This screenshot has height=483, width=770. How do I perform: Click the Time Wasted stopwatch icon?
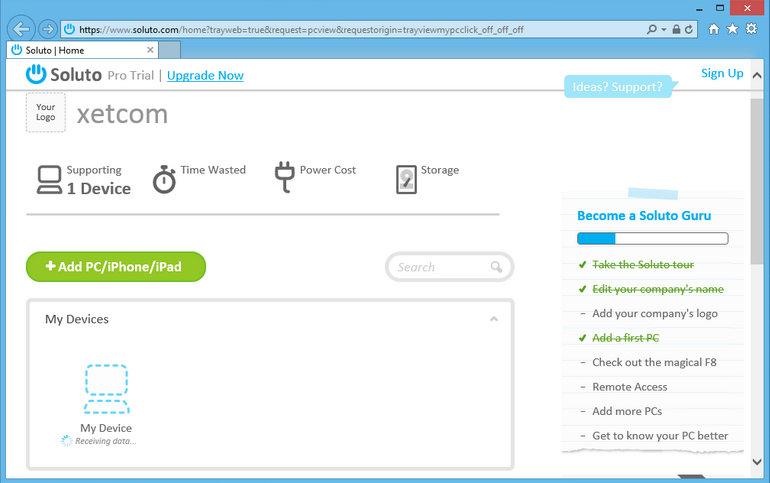coord(164,180)
